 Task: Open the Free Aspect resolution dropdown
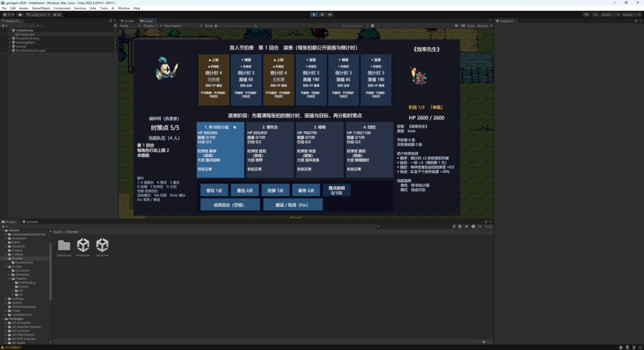coord(183,26)
